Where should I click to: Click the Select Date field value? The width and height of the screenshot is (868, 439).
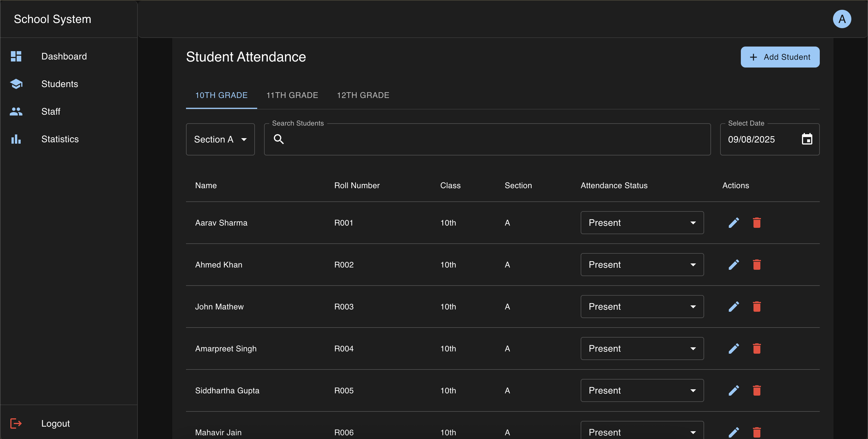(x=751, y=139)
